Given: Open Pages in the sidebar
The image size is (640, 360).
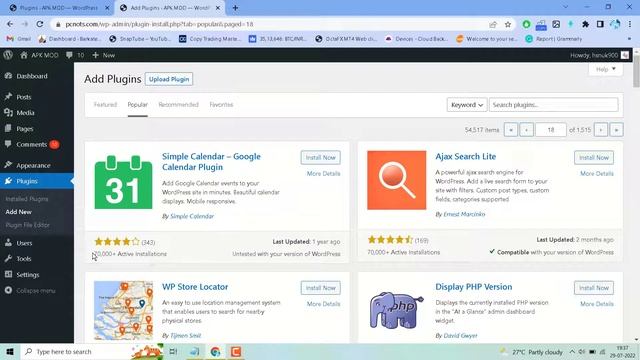Looking at the screenshot, I should tap(24, 129).
